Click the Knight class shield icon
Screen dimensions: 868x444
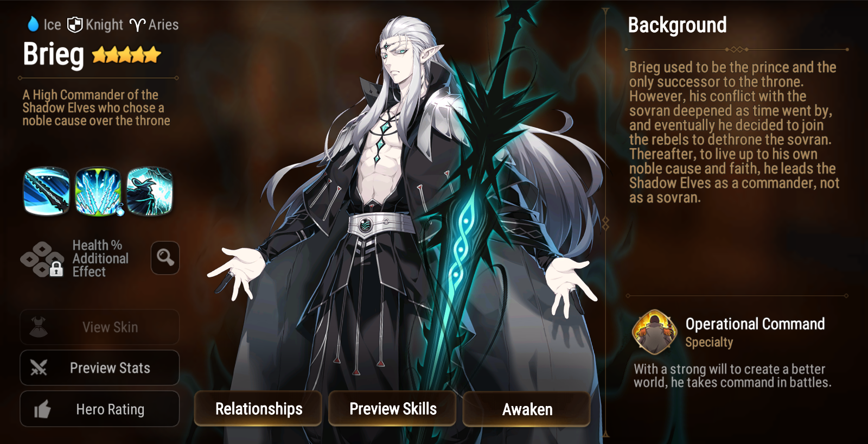click(74, 24)
